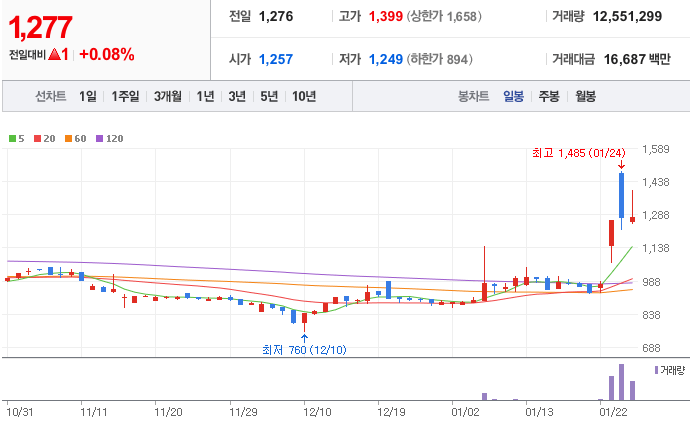
Task: Click the 838 price axis label
Action: 651,315
